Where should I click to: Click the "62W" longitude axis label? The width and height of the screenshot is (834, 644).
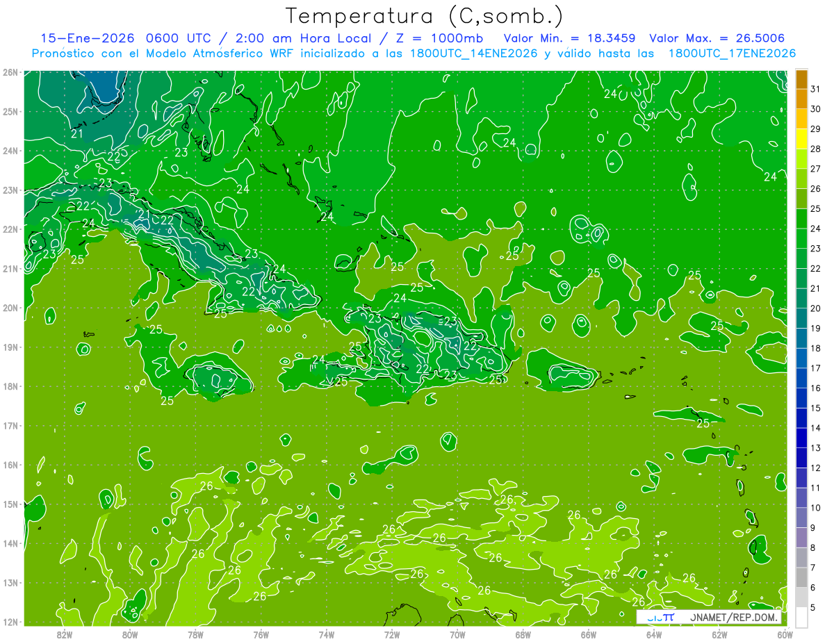click(x=719, y=634)
